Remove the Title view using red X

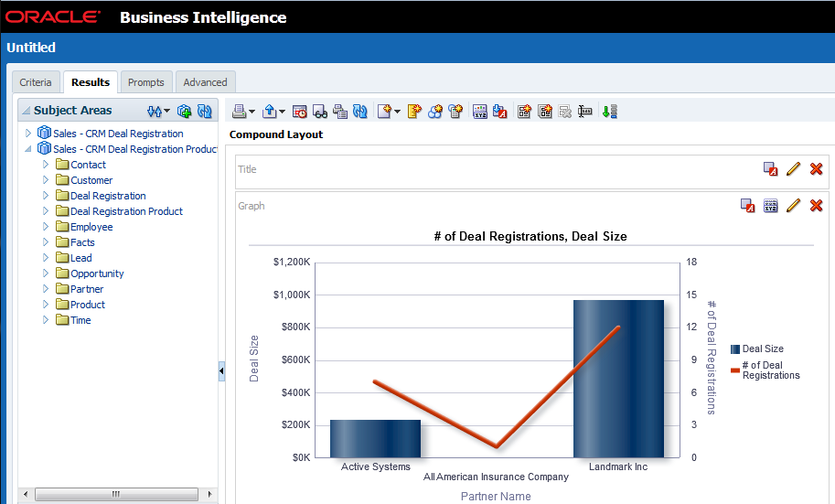click(817, 169)
